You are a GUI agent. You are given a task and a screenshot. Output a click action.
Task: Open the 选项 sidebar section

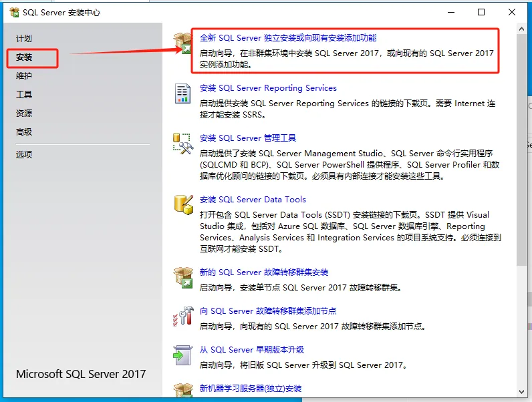click(24, 154)
